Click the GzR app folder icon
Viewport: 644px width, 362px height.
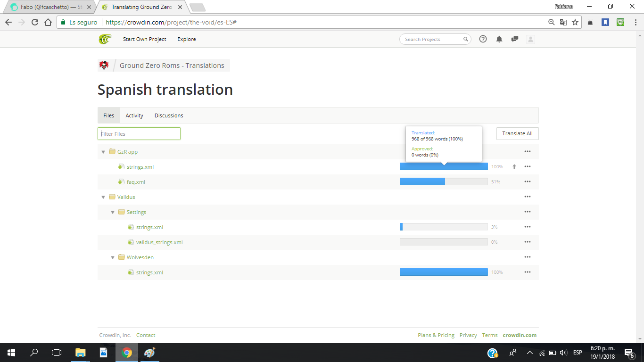coord(112,152)
